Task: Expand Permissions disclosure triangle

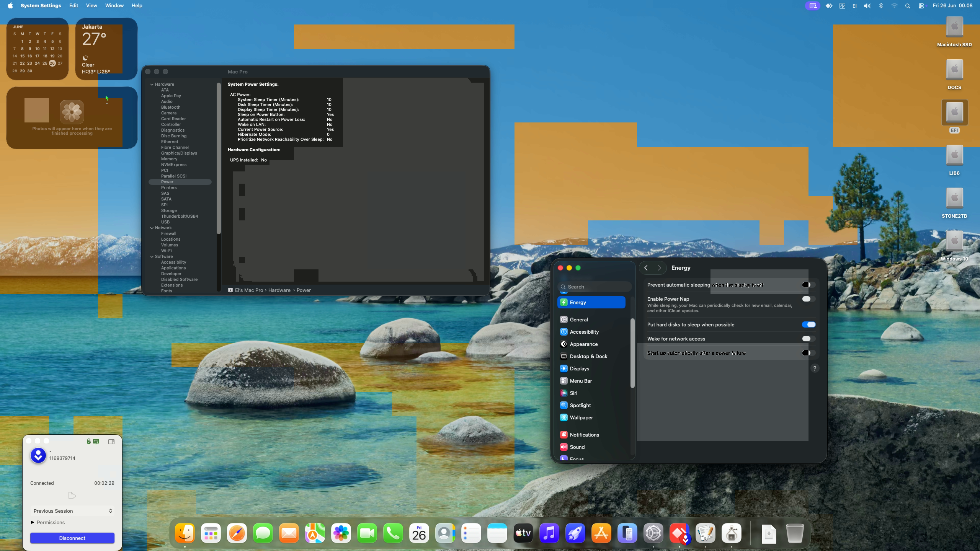Action: 33,522
